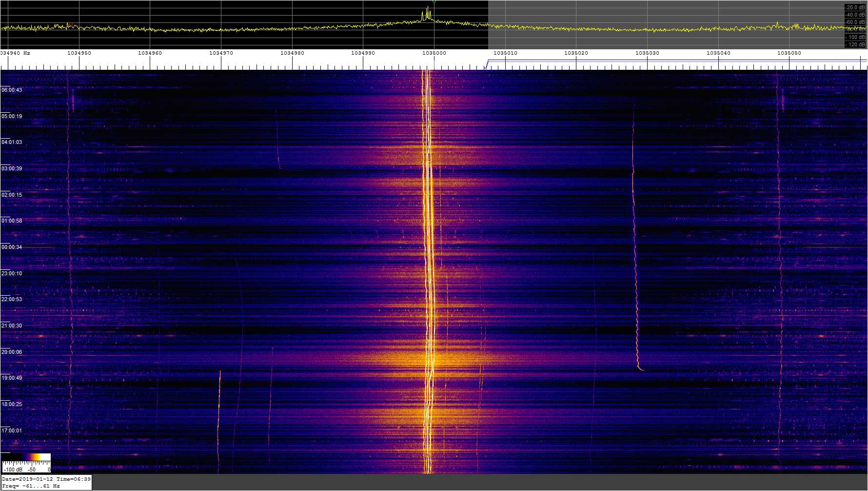Click the 1035050 frequency scale label
The image size is (868, 491).
pyautogui.click(x=789, y=53)
